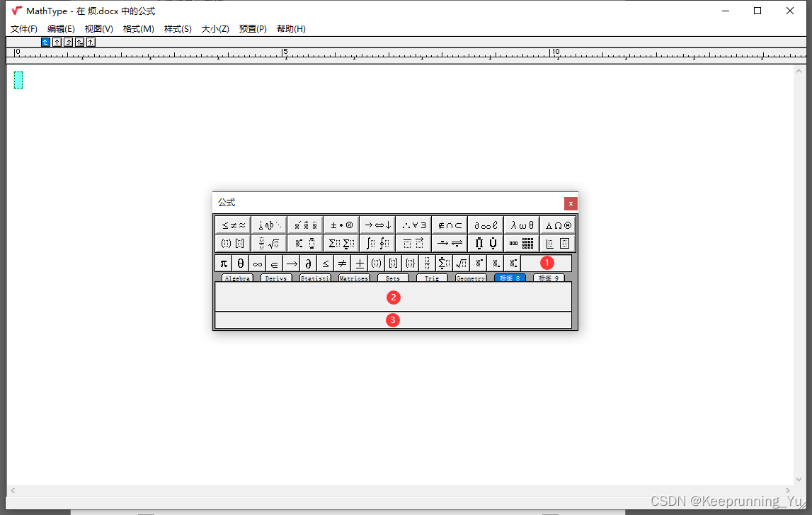812x515 pixels.
Task: Open the 编辑(E) menu
Action: pyautogui.click(x=61, y=29)
